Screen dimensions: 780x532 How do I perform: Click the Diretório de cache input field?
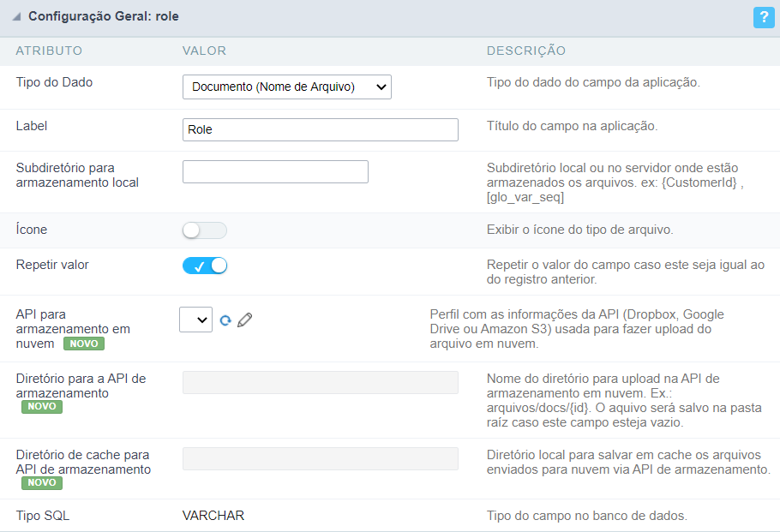pyautogui.click(x=320, y=458)
